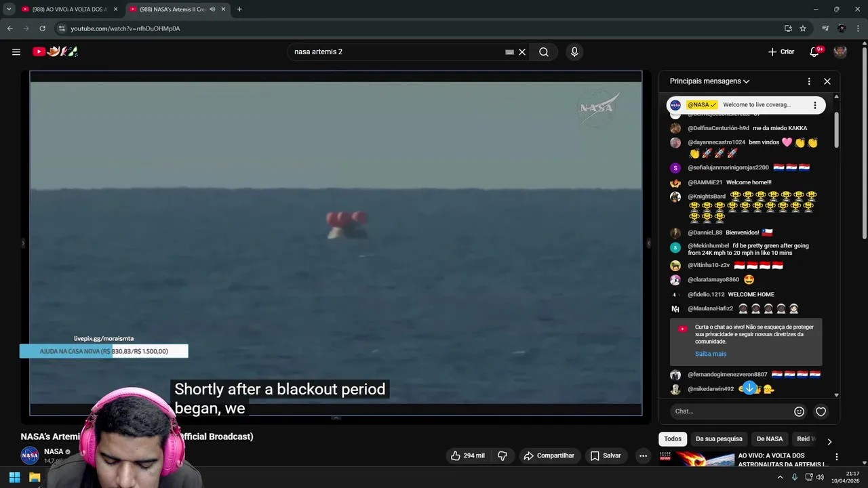View site information icon in address bar

[62, 28]
